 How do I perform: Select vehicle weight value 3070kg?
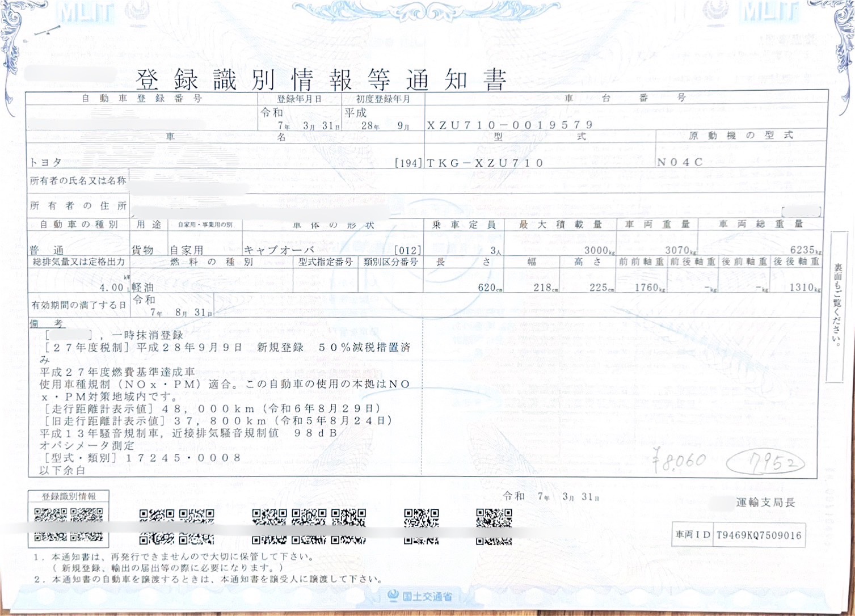pos(681,250)
